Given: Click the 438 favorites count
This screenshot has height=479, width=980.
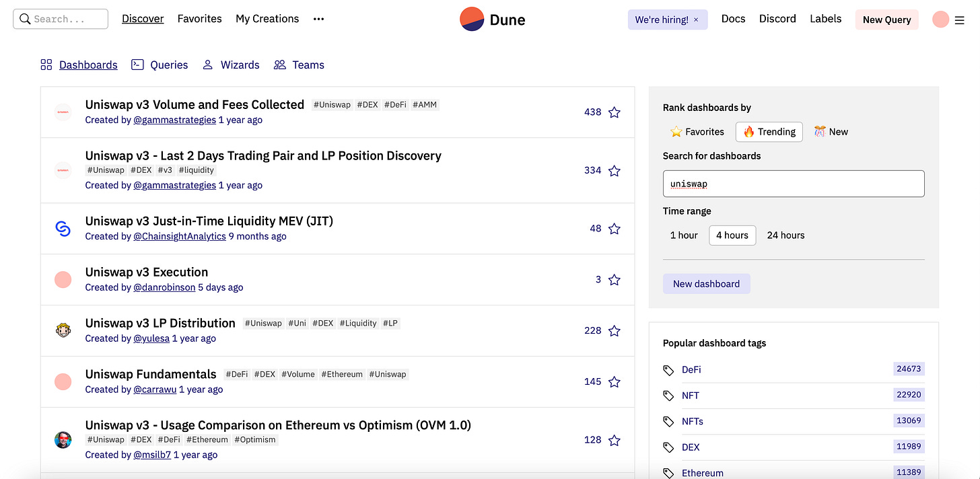Looking at the screenshot, I should pos(592,112).
